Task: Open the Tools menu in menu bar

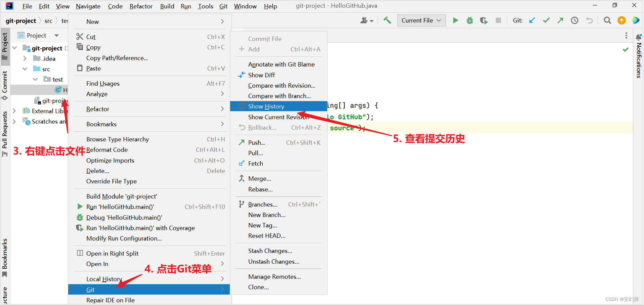Action: click(x=205, y=6)
